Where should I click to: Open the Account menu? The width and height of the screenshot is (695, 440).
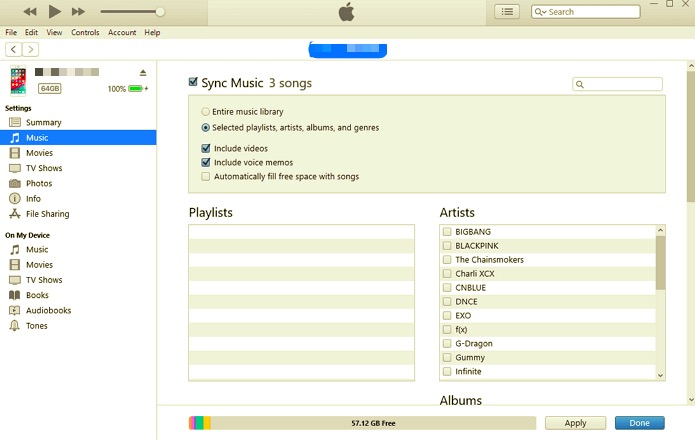pos(122,32)
